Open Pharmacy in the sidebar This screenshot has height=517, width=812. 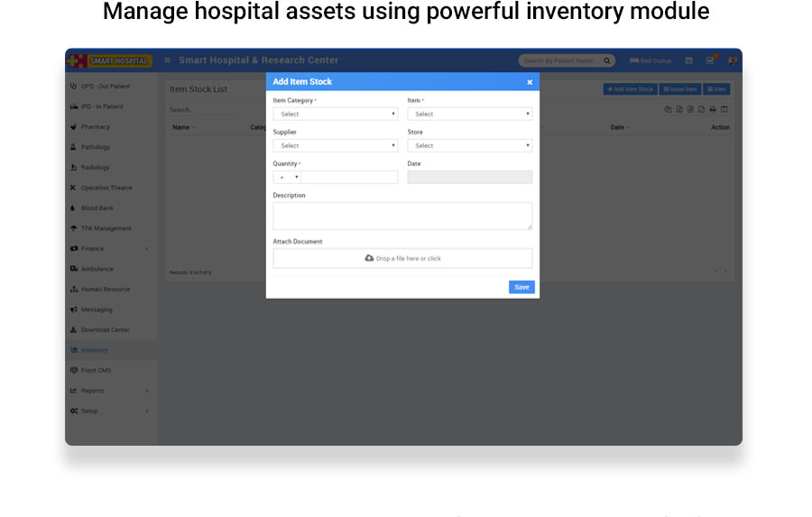tap(95, 127)
